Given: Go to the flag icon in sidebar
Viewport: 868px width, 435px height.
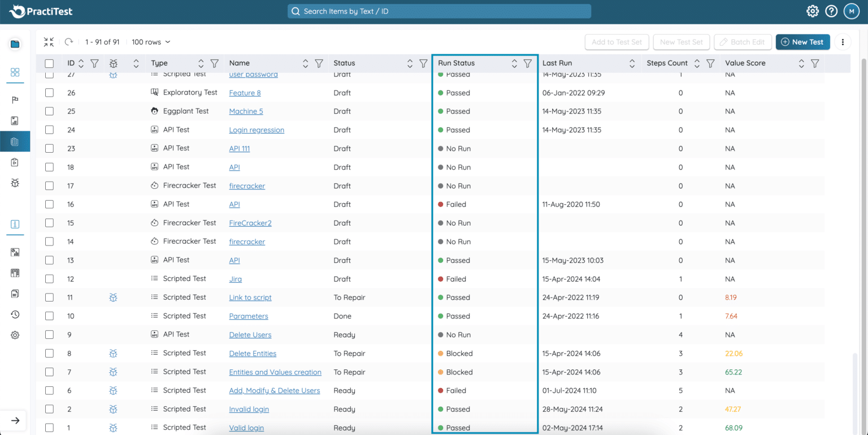Looking at the screenshot, I should [15, 100].
